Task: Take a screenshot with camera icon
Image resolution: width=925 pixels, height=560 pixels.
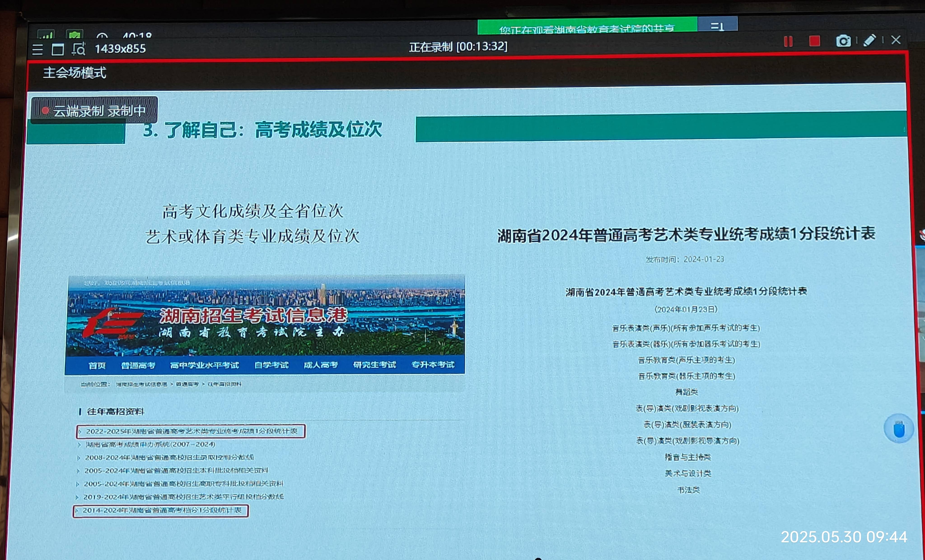Action: coord(843,41)
